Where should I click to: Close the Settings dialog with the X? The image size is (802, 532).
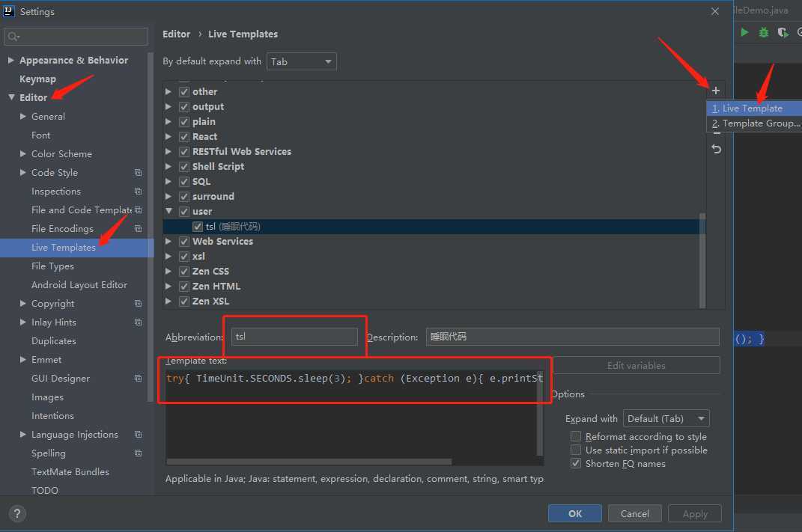click(x=715, y=11)
